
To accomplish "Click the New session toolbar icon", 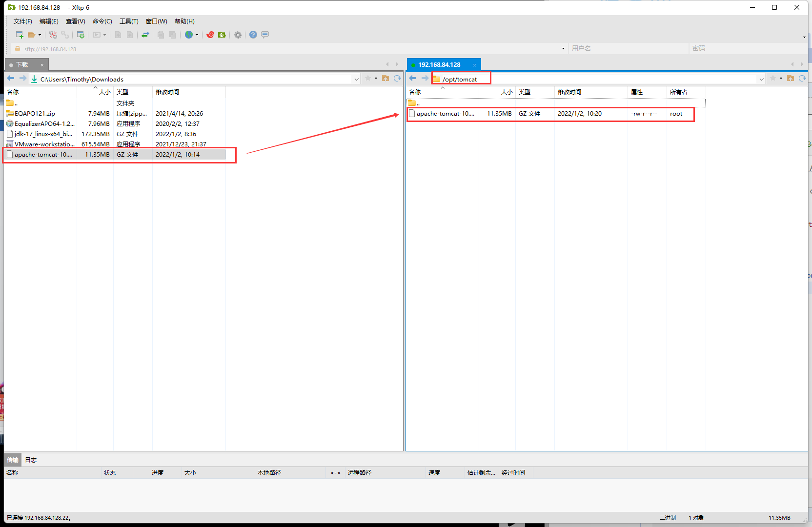I will click(20, 35).
